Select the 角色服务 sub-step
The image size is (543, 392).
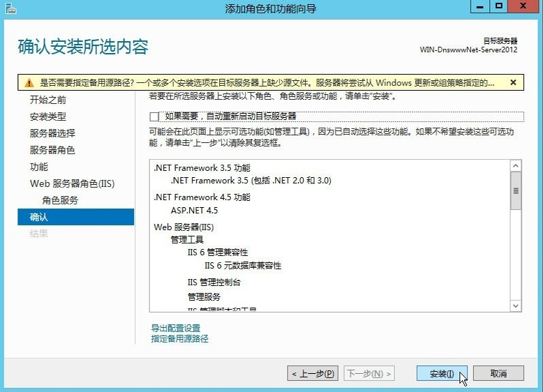(x=60, y=200)
